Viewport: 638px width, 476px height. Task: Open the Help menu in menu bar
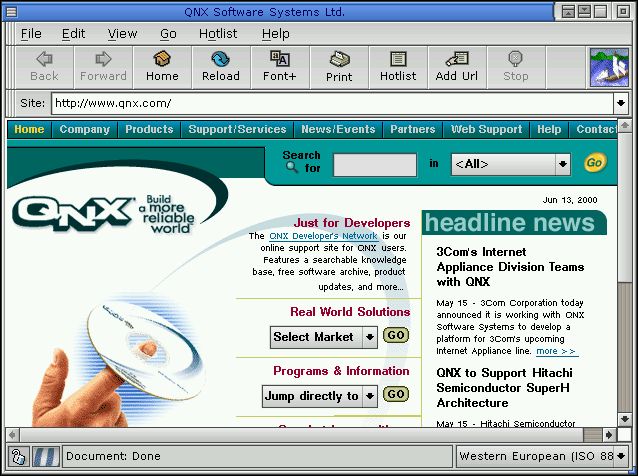point(275,34)
